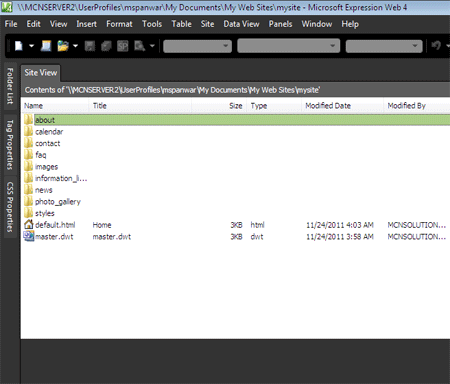Click the 11/24/2011 4:03 AM modified date

point(340,225)
